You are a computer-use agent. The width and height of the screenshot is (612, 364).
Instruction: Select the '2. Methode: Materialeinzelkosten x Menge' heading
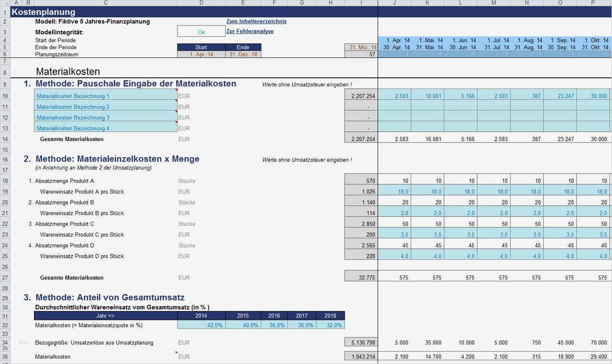tap(111, 159)
